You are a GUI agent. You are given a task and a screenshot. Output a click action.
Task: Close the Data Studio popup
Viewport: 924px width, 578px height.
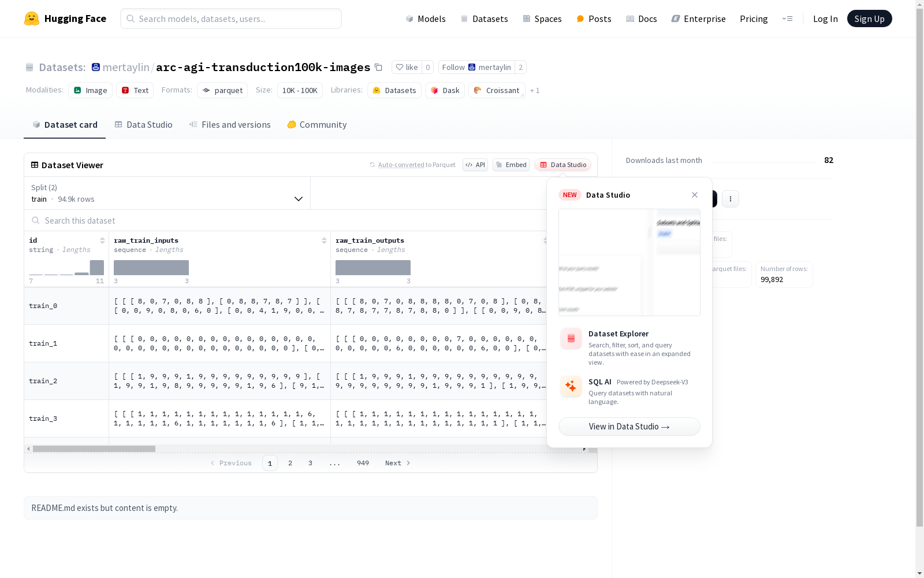coord(695,195)
